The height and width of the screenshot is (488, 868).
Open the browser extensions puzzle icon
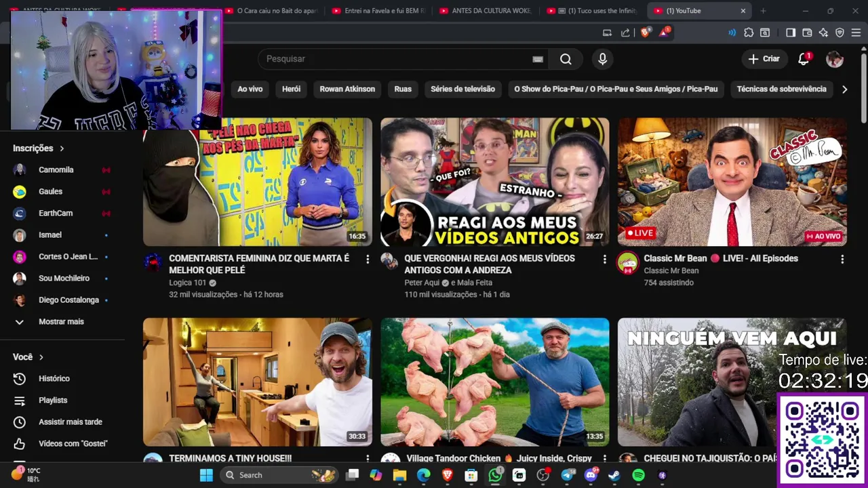[x=749, y=33]
